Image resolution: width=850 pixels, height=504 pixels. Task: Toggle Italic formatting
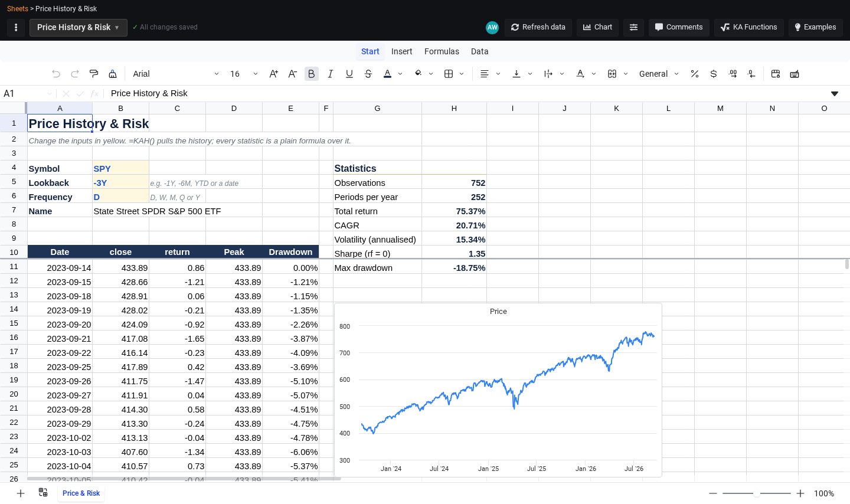330,74
